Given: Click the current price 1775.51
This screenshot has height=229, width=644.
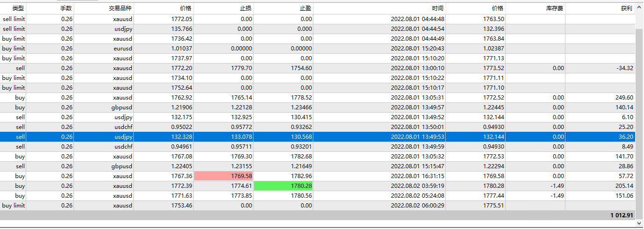Looking at the screenshot, I should tap(494, 206).
